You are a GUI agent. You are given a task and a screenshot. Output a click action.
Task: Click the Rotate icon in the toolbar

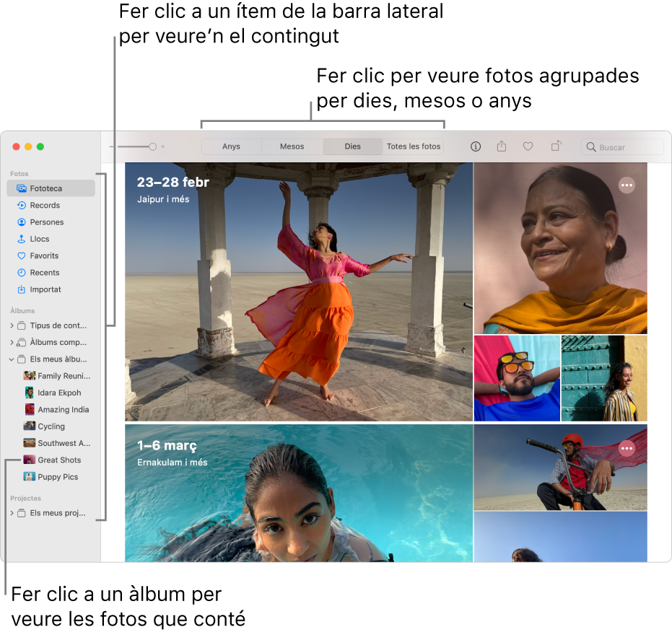pos(554,146)
